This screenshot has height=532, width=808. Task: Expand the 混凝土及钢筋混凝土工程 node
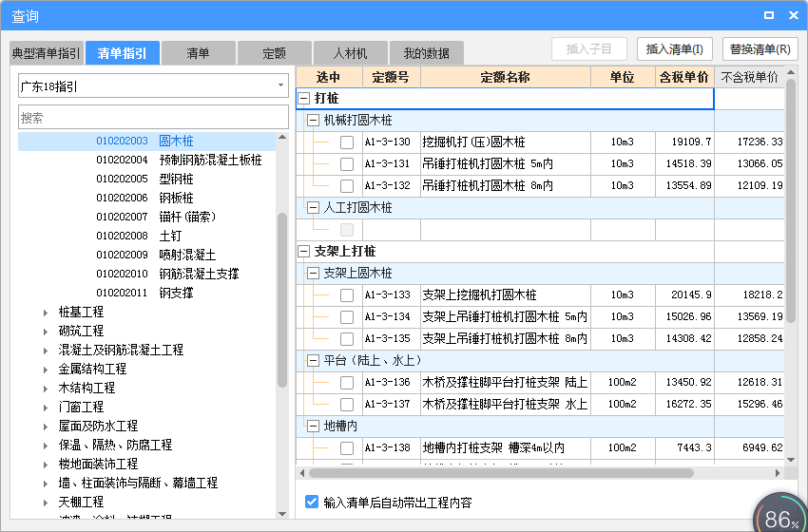point(46,351)
